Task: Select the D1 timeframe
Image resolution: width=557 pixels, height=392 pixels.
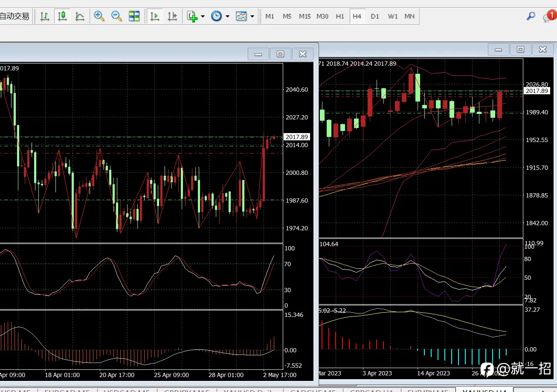Action: (375, 16)
